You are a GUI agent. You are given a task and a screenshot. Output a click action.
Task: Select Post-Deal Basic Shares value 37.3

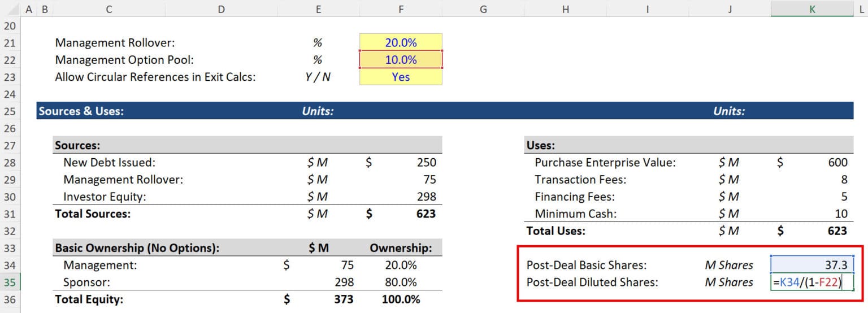pyautogui.click(x=811, y=265)
